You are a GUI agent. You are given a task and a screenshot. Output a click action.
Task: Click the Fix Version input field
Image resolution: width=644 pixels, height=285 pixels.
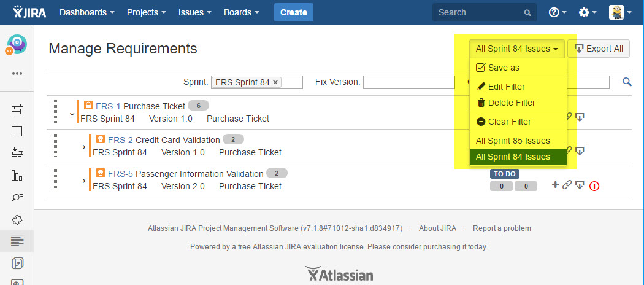408,82
